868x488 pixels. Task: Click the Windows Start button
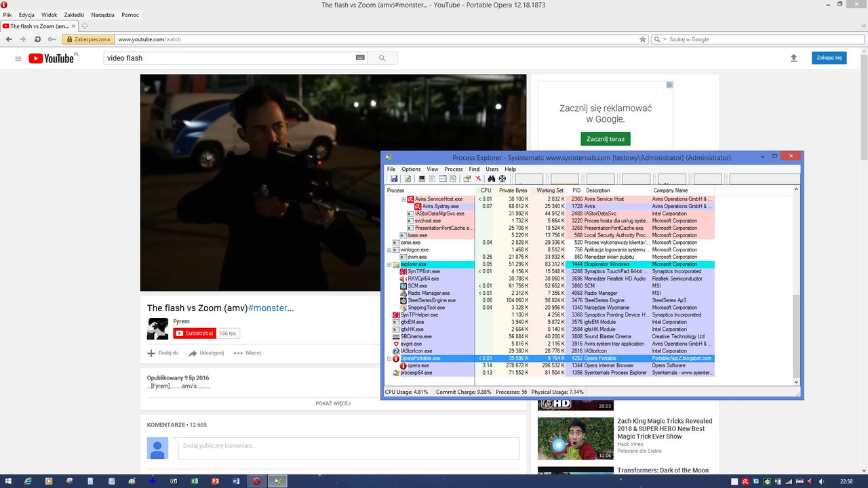[x=8, y=481]
